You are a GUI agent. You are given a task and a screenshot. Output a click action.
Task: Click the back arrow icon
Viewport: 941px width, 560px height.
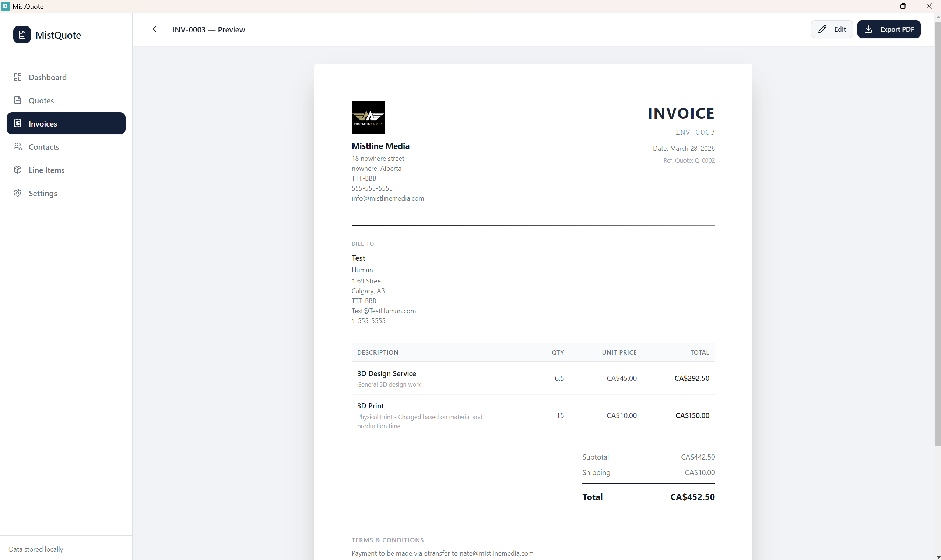155,29
